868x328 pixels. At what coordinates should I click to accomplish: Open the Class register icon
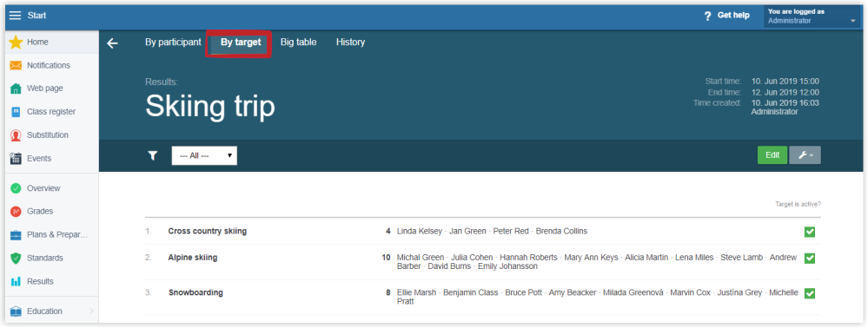16,112
